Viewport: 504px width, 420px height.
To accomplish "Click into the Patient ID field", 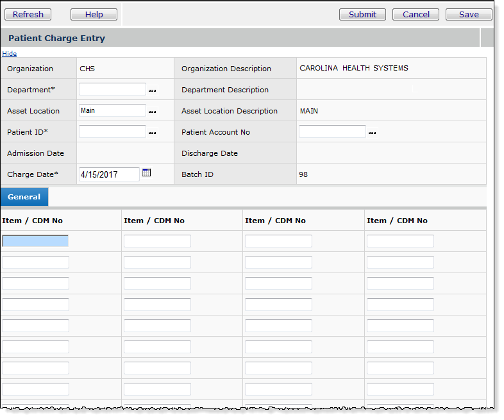I will [112, 131].
